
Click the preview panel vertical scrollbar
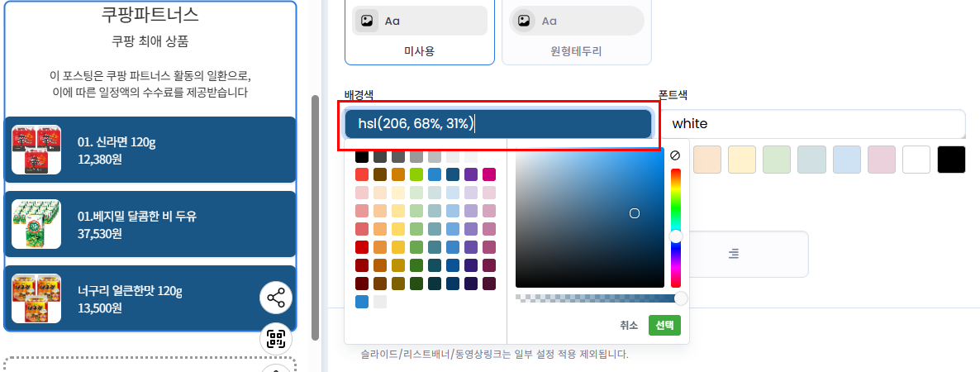point(315,217)
